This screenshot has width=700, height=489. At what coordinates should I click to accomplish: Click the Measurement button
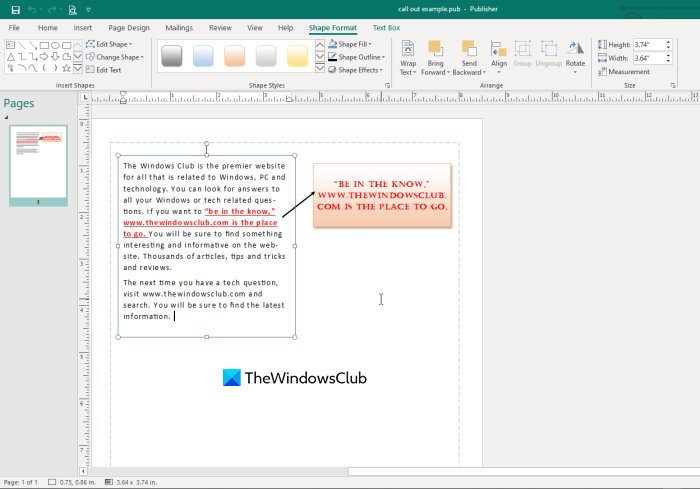tap(624, 71)
